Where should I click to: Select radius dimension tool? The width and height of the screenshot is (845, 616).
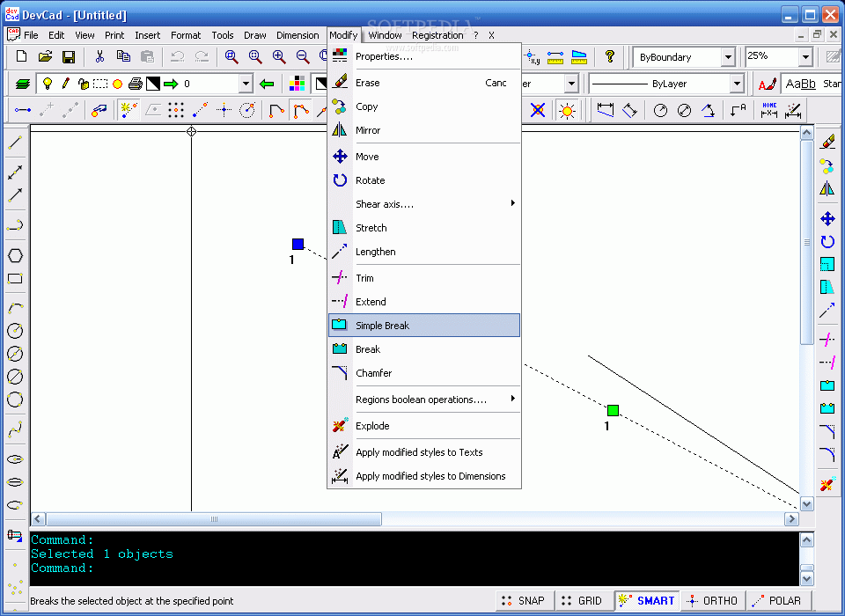[660, 111]
